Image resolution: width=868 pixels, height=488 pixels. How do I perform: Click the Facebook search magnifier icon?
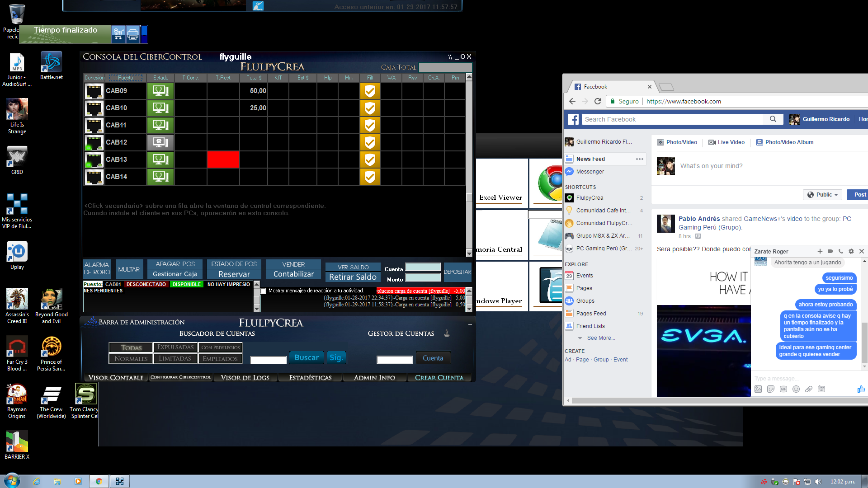pyautogui.click(x=773, y=119)
